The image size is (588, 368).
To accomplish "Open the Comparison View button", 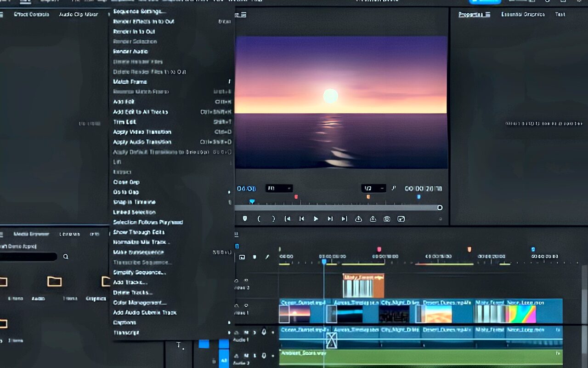I will 401,219.
